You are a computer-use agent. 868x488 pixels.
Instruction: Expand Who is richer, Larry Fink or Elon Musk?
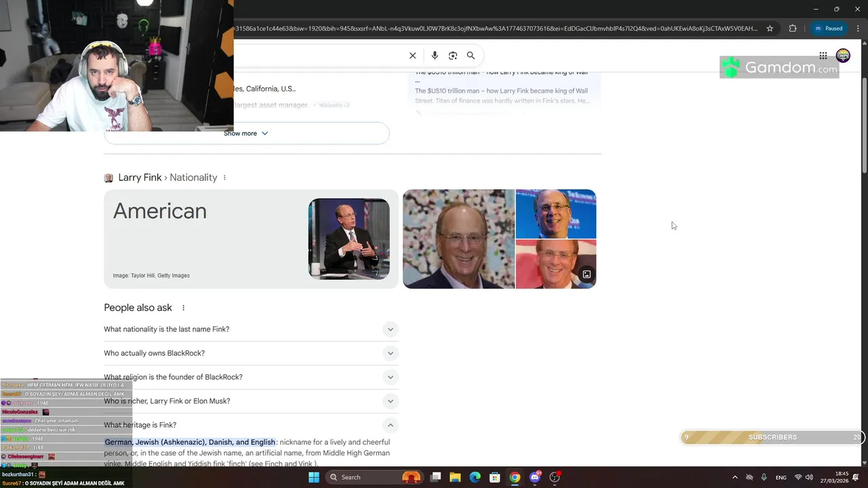click(x=251, y=401)
